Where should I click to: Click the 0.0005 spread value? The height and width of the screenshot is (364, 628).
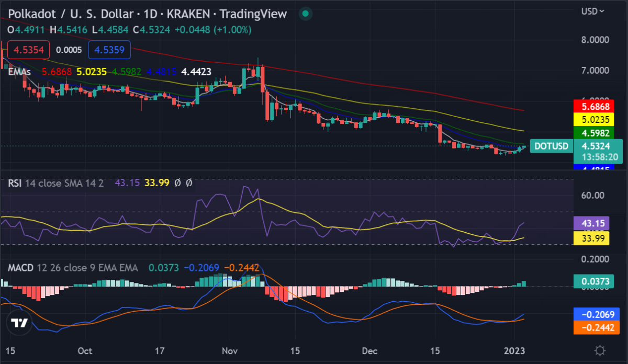(69, 51)
